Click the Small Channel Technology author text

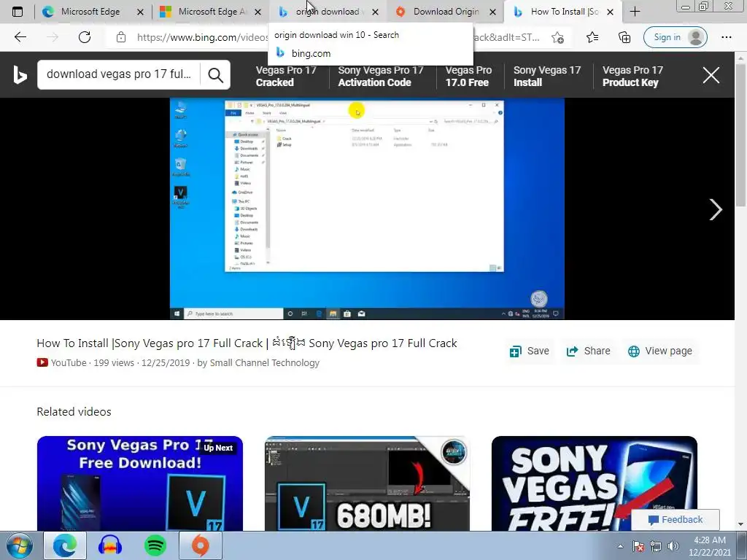264,363
